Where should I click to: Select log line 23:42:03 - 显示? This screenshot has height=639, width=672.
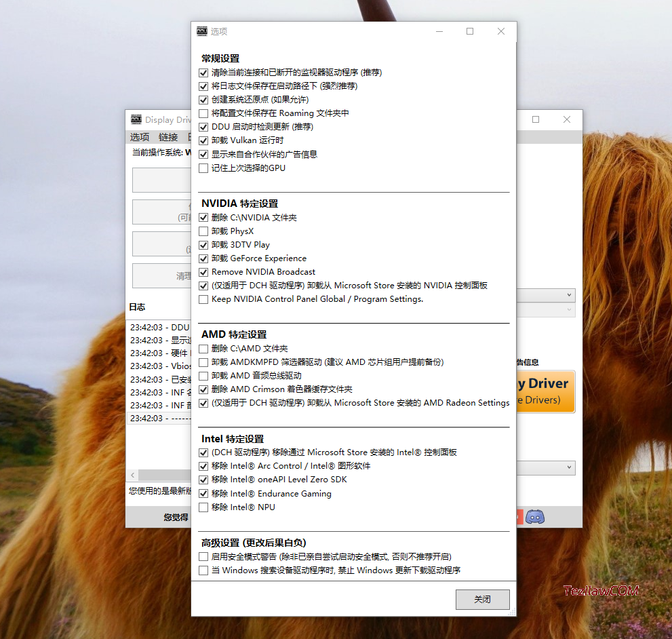159,340
